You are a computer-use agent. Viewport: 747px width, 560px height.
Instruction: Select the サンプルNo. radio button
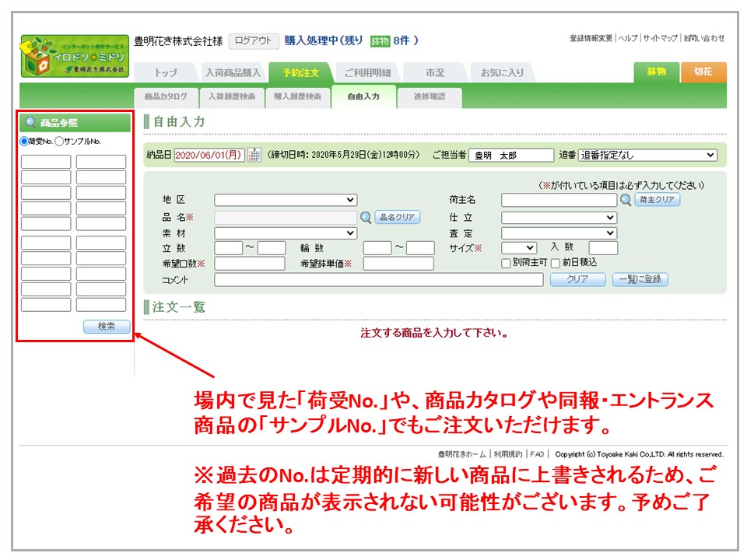point(59,142)
